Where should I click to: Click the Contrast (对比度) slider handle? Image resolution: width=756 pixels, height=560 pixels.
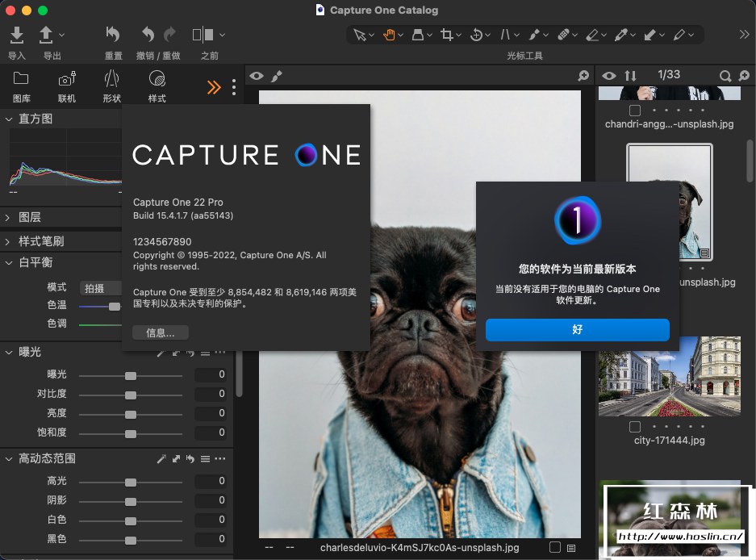point(130,395)
